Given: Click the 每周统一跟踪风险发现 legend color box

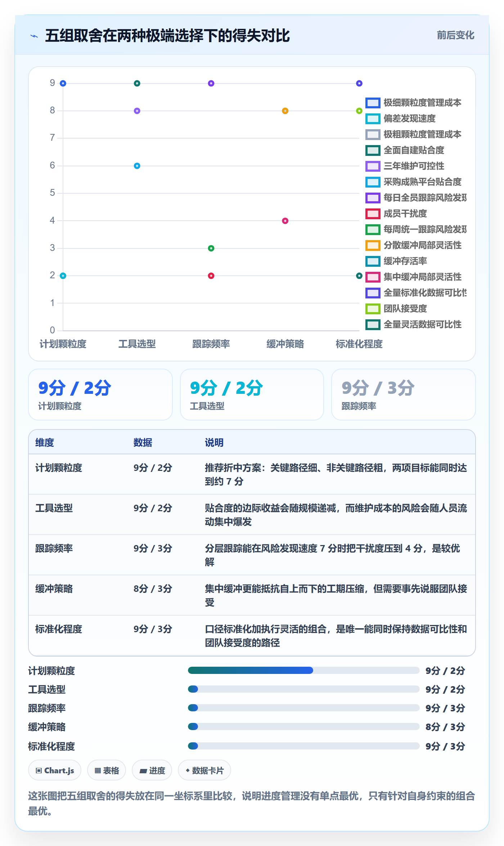Looking at the screenshot, I should pos(373,230).
